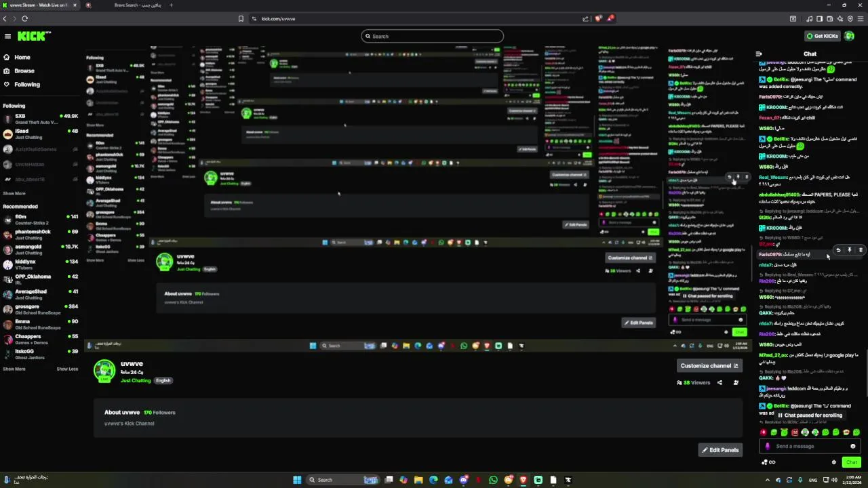Screen dimensions: 868x488
Task: Resume chat via Chat paused for scrolling
Action: [810, 415]
